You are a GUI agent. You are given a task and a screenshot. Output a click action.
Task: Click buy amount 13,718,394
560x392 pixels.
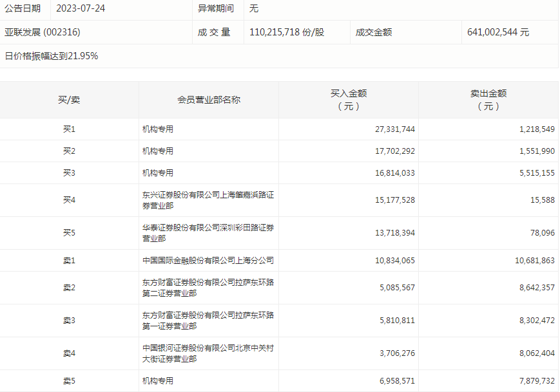(394, 233)
